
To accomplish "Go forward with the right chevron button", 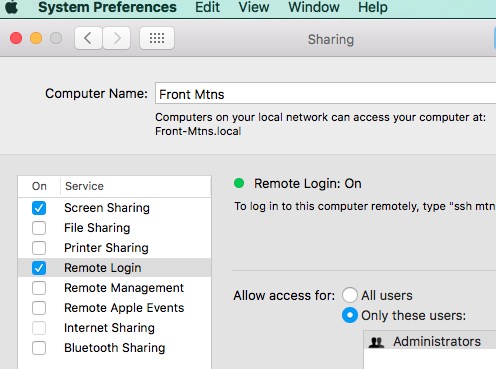I will pos(117,38).
